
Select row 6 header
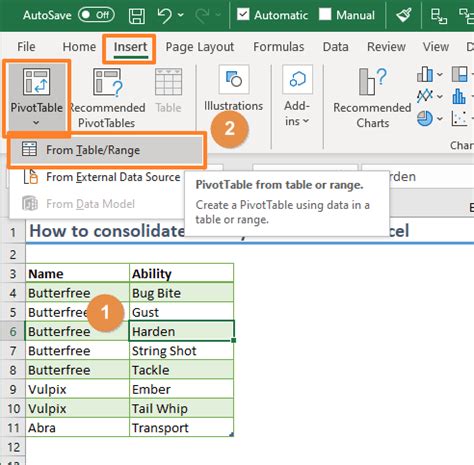[13, 331]
